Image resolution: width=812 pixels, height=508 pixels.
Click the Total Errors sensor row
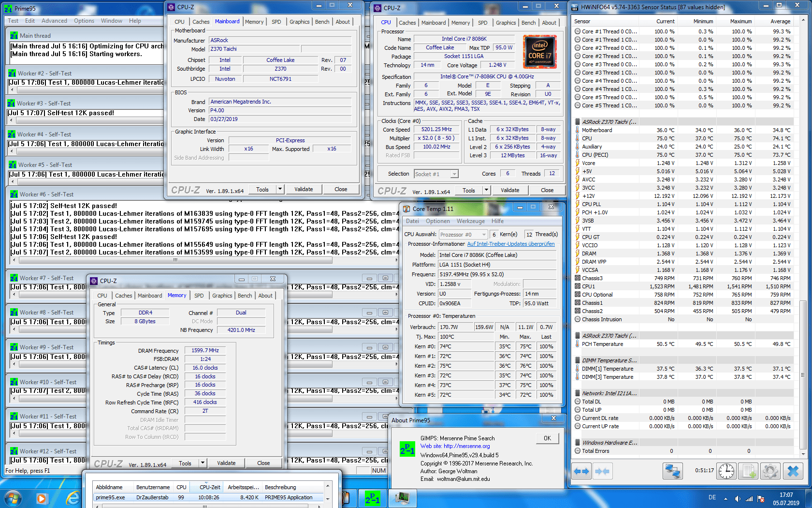click(682, 451)
